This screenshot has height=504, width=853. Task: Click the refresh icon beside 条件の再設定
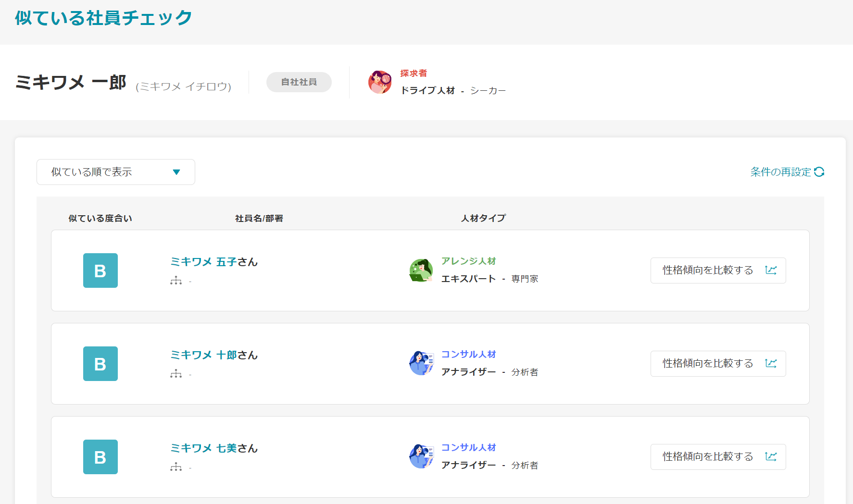click(820, 172)
